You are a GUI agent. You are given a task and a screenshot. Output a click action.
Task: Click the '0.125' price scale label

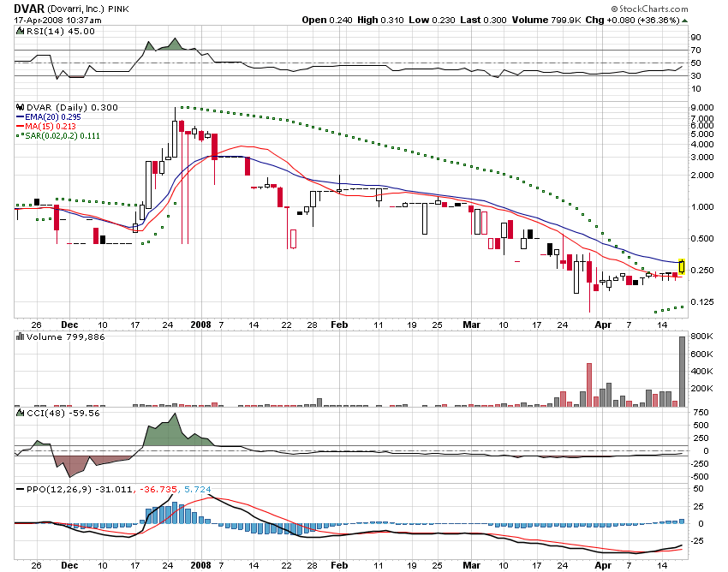pyautogui.click(x=702, y=301)
